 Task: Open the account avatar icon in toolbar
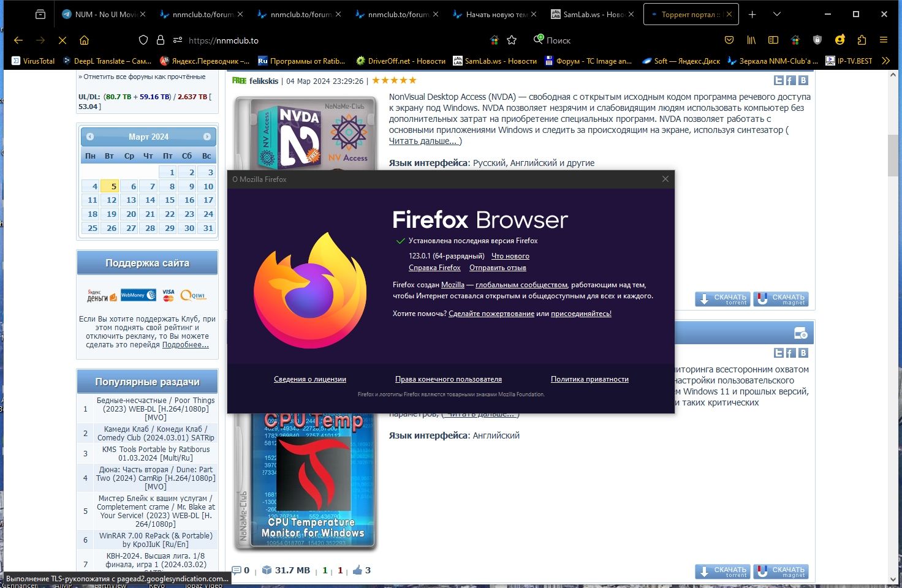point(839,40)
